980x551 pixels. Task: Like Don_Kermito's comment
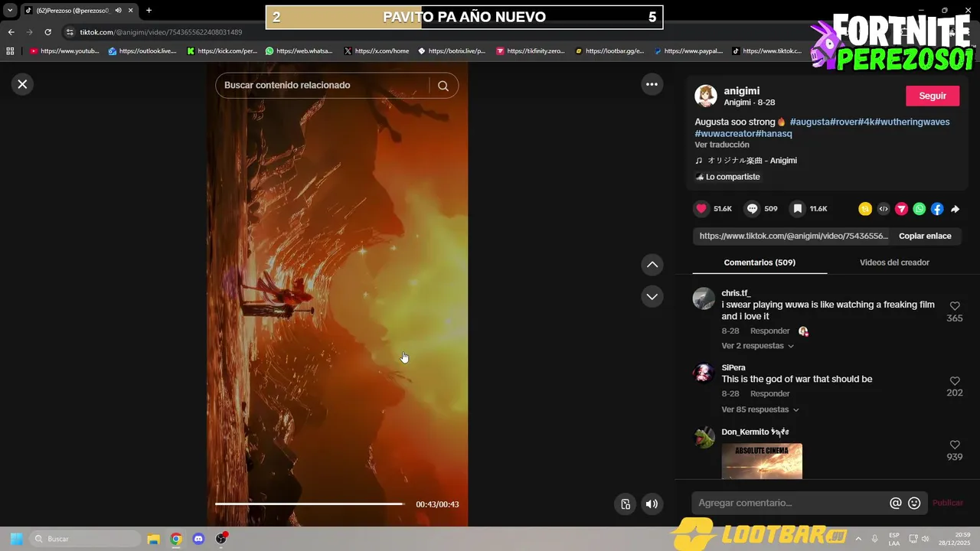click(x=955, y=445)
